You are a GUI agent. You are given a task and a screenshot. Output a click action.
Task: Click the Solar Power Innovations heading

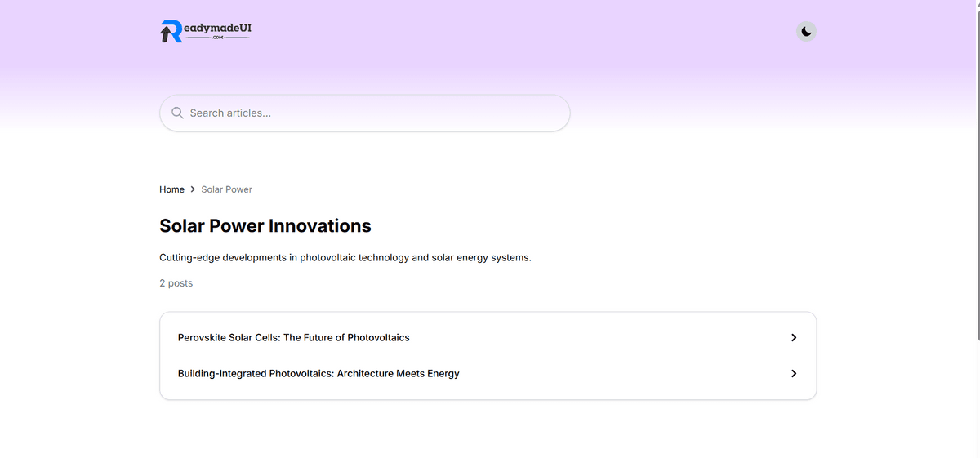[265, 225]
